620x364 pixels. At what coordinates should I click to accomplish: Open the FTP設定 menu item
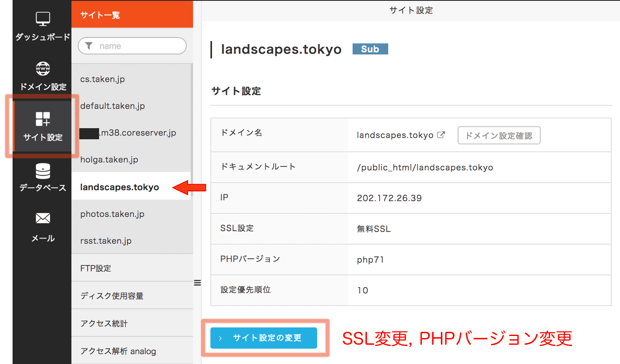(132, 268)
